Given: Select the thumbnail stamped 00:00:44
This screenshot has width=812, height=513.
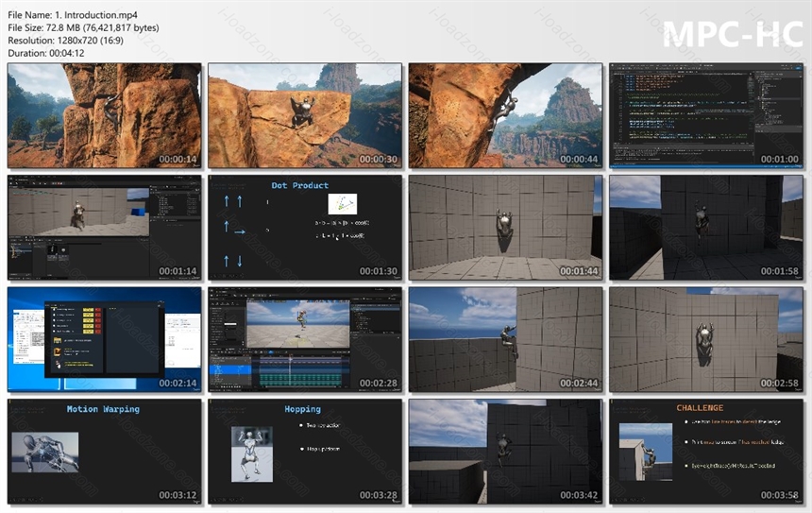Looking at the screenshot, I should point(506,115).
